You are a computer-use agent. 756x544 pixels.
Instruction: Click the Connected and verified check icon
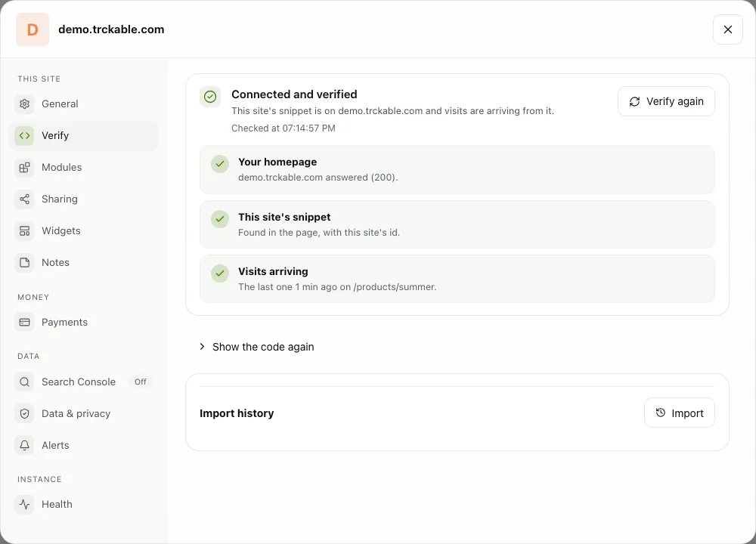tap(210, 97)
